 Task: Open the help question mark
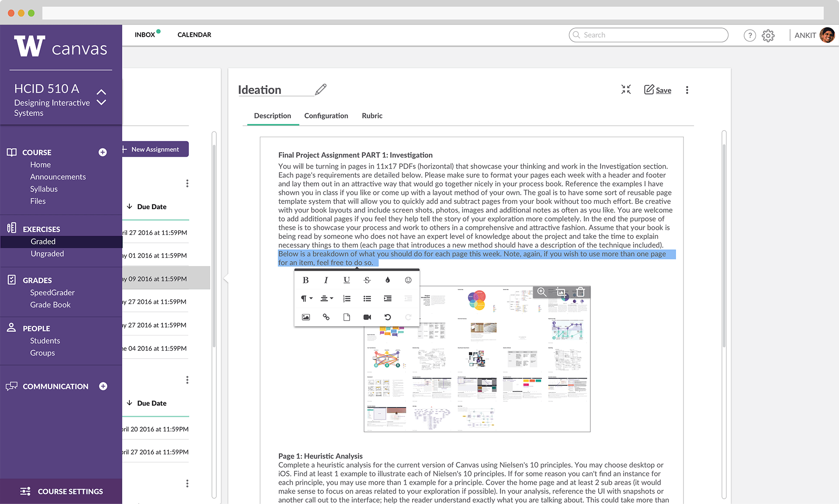tap(750, 35)
